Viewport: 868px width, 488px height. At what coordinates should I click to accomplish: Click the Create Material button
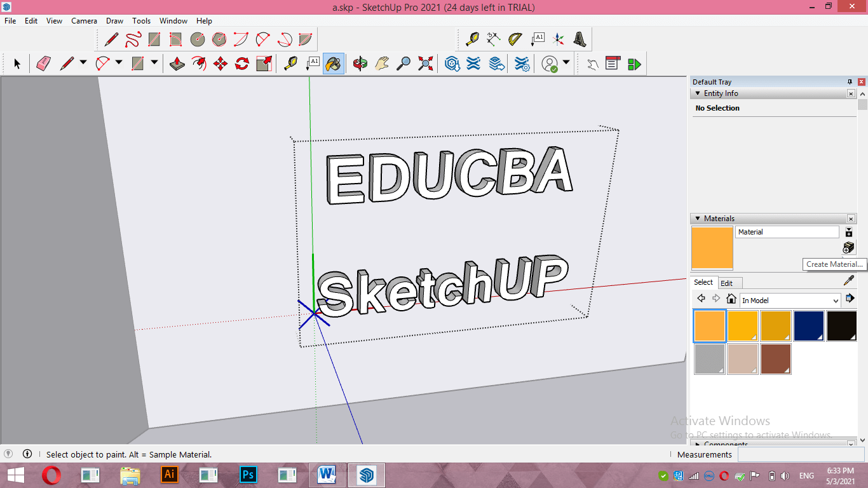pyautogui.click(x=848, y=248)
